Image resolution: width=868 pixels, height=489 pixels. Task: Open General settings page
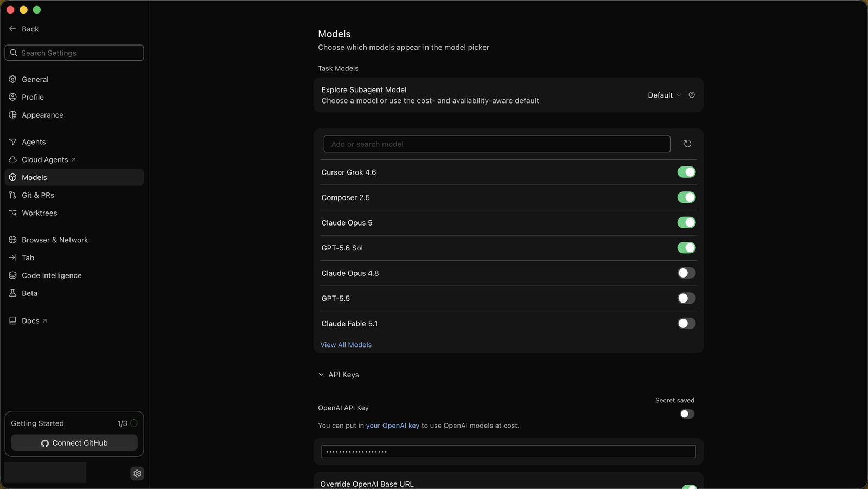[74, 79]
